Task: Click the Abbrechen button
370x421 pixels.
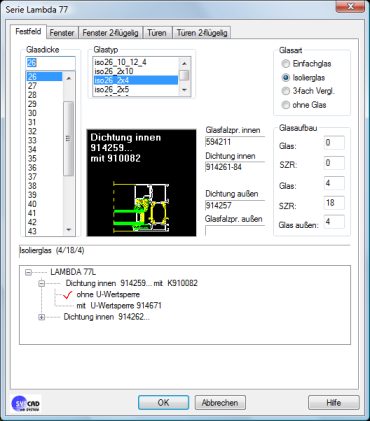Action: click(220, 403)
